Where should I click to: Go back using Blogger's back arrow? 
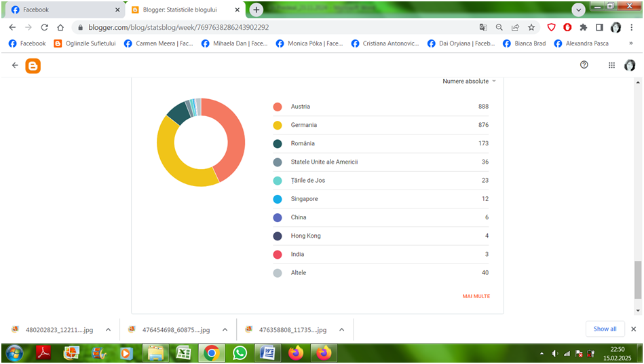15,65
